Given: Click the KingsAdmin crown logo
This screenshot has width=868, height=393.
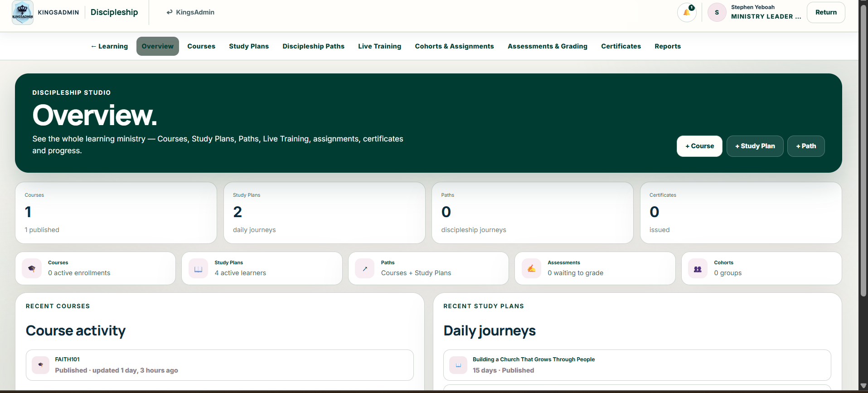Looking at the screenshot, I should tap(22, 12).
